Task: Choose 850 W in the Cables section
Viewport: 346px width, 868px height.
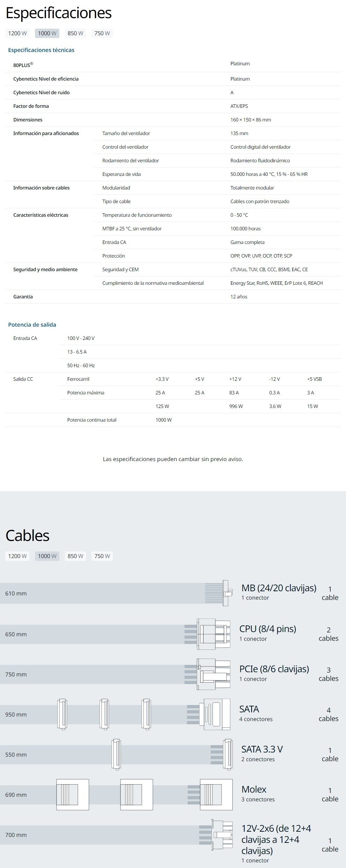Action: (75, 556)
